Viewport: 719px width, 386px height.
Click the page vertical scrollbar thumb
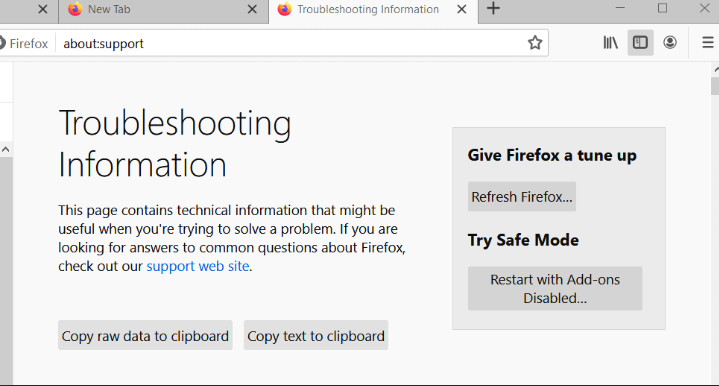coord(715,86)
